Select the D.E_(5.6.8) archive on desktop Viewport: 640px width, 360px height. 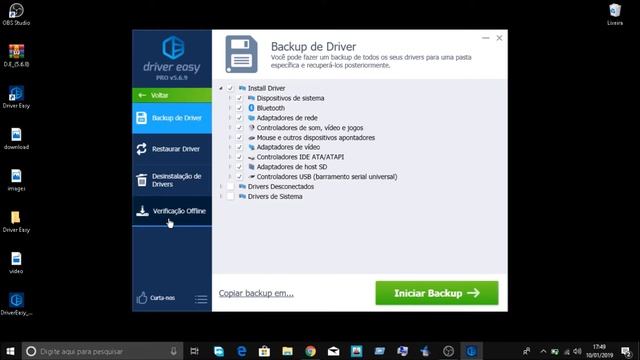click(x=16, y=56)
